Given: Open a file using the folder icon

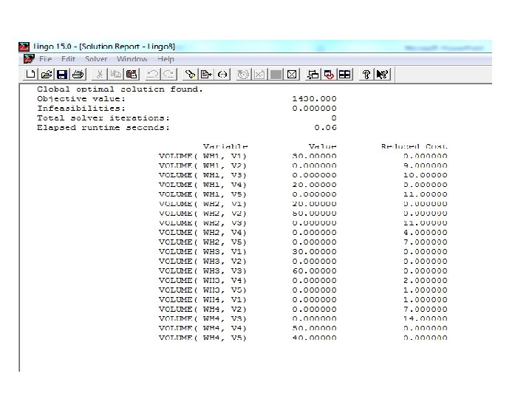Looking at the screenshot, I should coord(47,74).
